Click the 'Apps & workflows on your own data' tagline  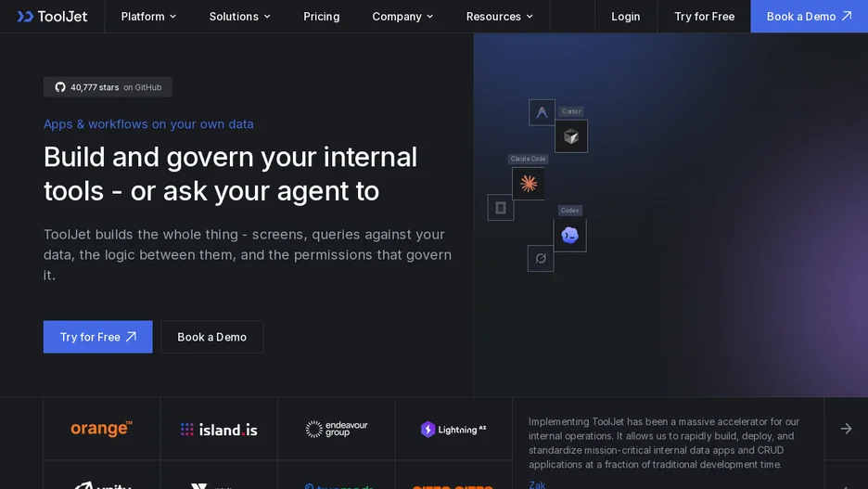coord(148,124)
